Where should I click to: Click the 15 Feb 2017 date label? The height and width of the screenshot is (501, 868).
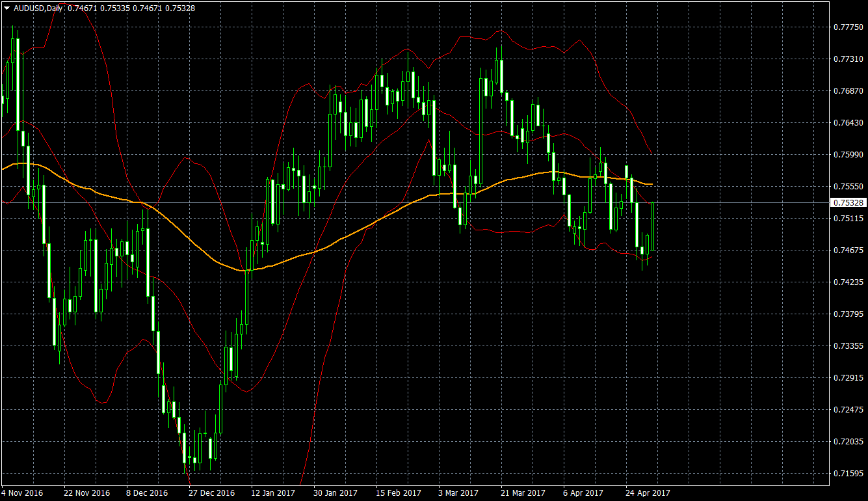click(x=399, y=493)
